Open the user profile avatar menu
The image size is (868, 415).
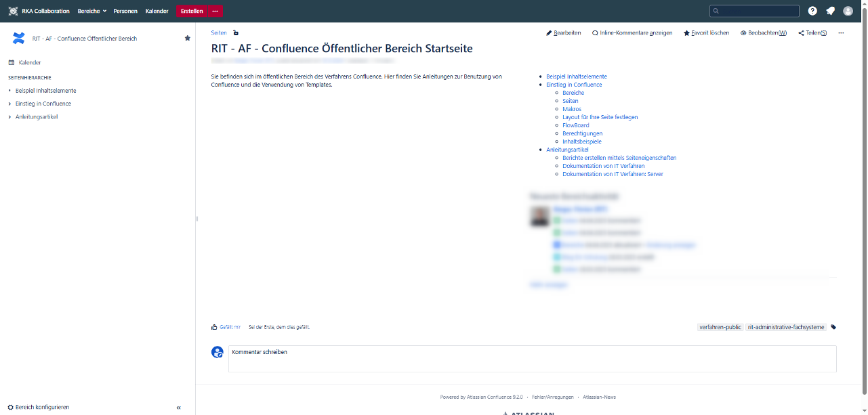(x=848, y=11)
